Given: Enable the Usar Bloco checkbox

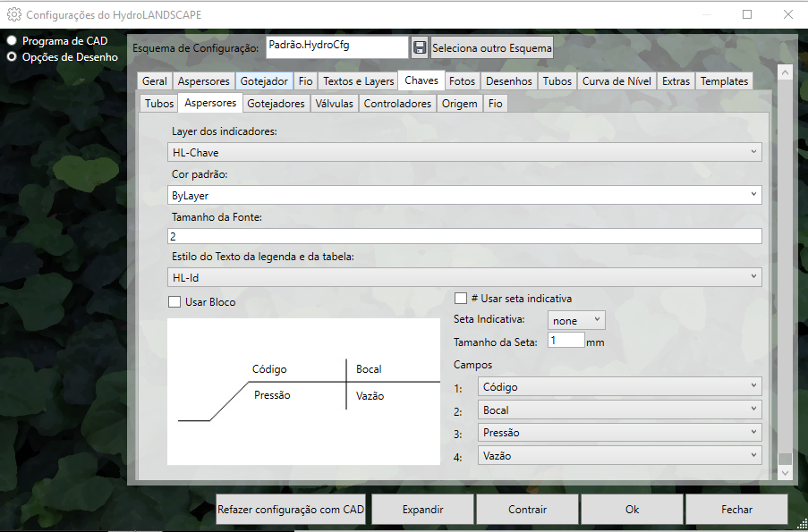Looking at the screenshot, I should (174, 302).
